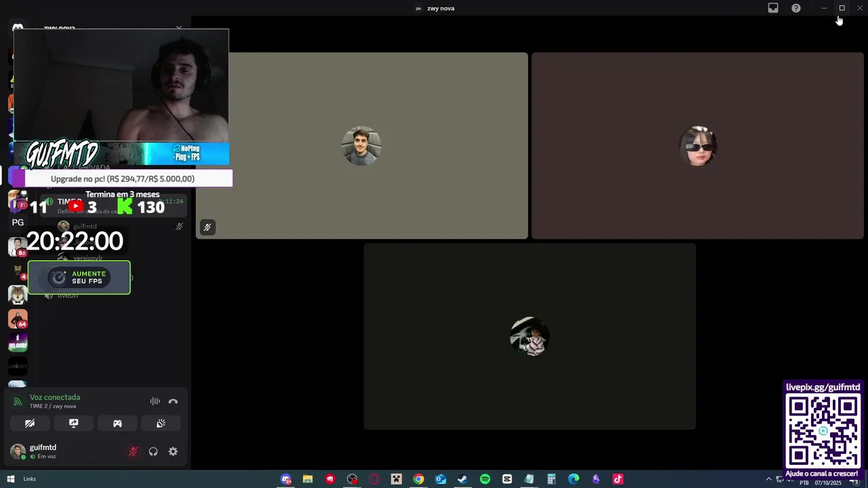Open the Discord help icon

[796, 8]
